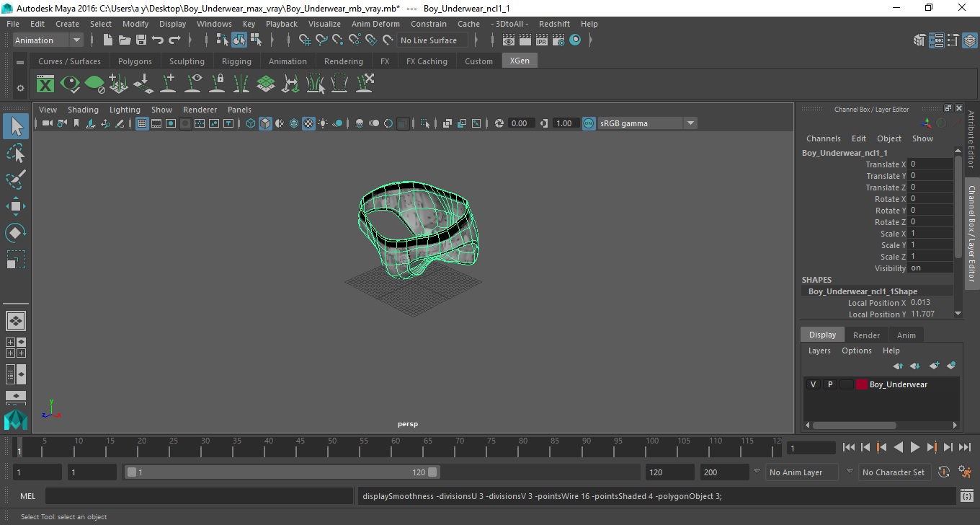This screenshot has width=980, height=525.
Task: Click the move layer up icon
Action: click(899, 366)
